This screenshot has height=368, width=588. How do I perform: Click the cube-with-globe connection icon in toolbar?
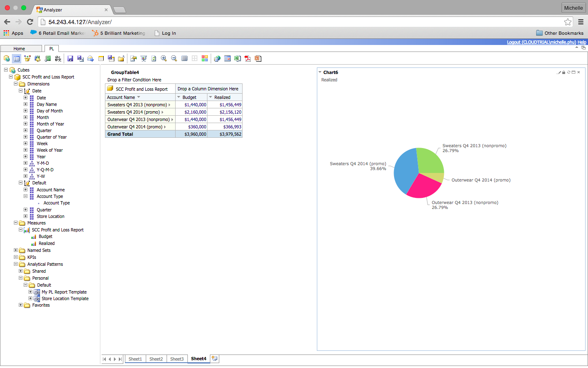(x=7, y=58)
